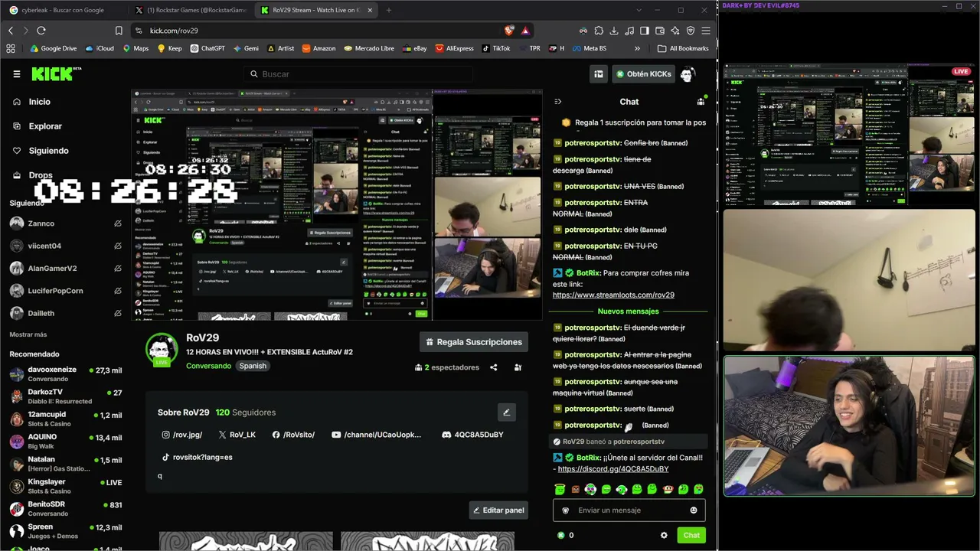This screenshot has height=551, width=980.
Task: Open a new browser tab
Action: click(x=388, y=10)
